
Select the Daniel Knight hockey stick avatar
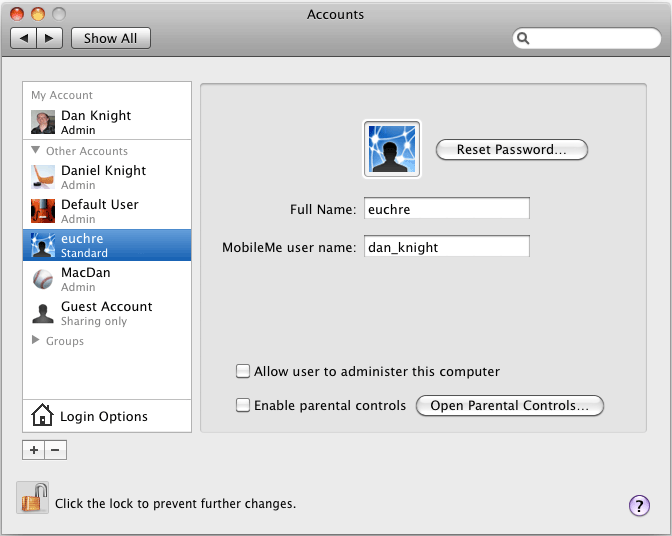(43, 177)
